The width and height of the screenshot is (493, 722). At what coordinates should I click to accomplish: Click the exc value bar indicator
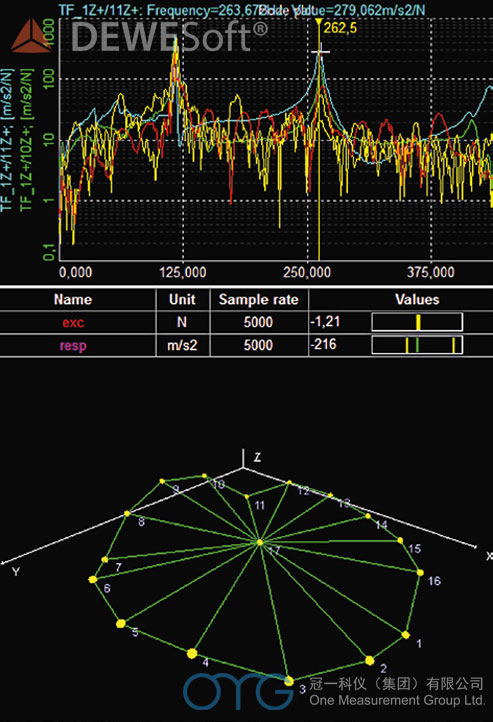(x=417, y=322)
